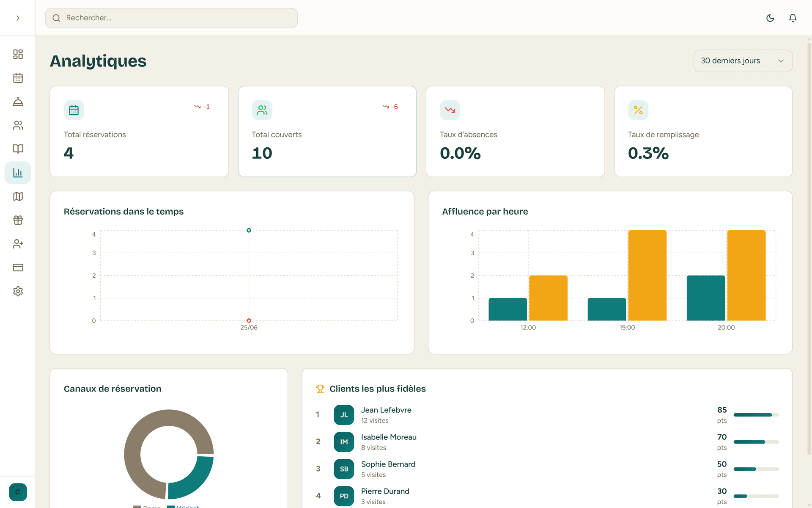Open the customers people icon in sidebar
Image resolution: width=812 pixels, height=508 pixels.
[x=18, y=125]
